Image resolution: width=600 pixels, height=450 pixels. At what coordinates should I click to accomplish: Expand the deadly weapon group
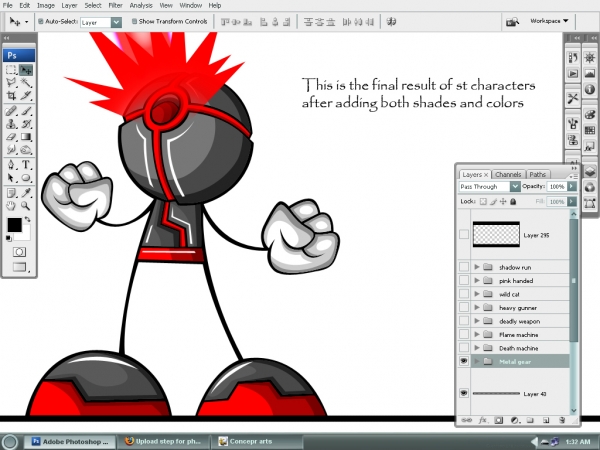point(477,321)
